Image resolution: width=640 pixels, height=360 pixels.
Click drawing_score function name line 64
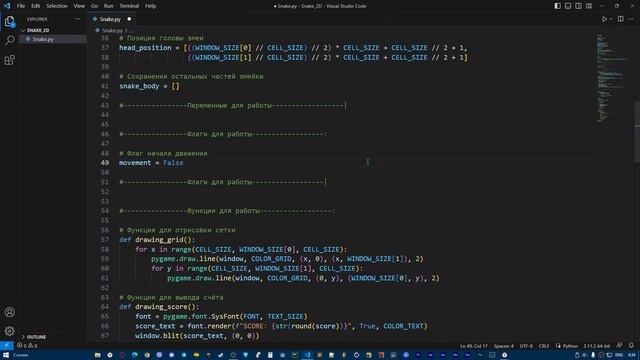pos(161,307)
